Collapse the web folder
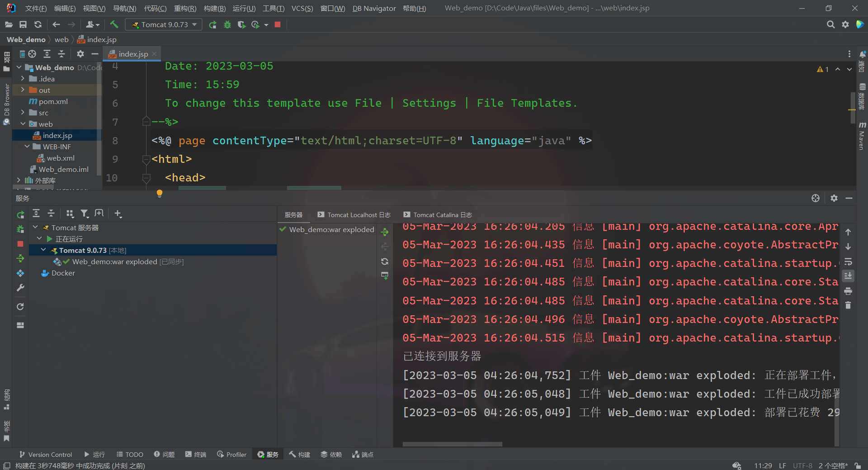 23,124
